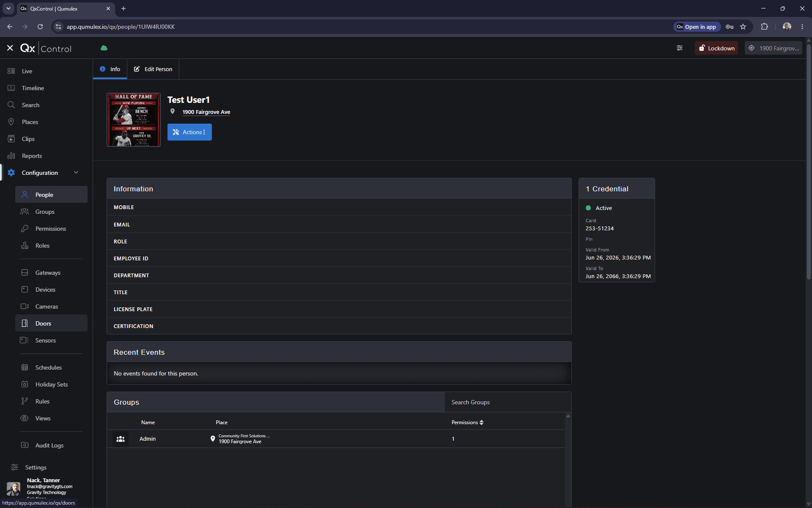Click Test User1 profile photo
The image size is (812, 508).
coord(134,120)
